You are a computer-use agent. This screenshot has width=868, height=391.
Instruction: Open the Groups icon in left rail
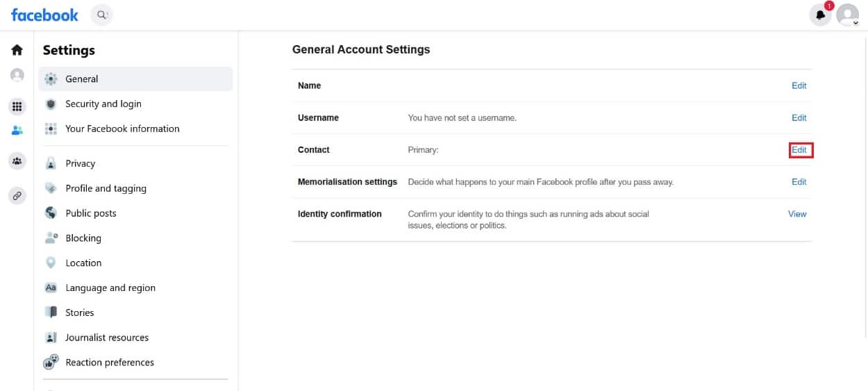pyautogui.click(x=17, y=161)
